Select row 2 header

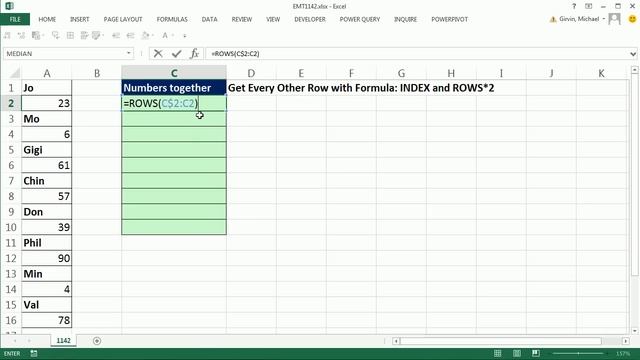click(11, 103)
